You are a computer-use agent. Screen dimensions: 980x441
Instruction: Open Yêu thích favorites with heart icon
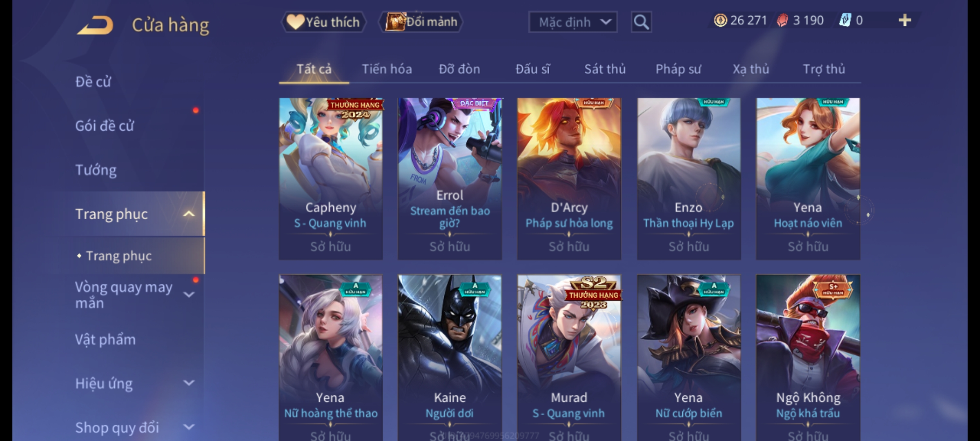pos(323,22)
